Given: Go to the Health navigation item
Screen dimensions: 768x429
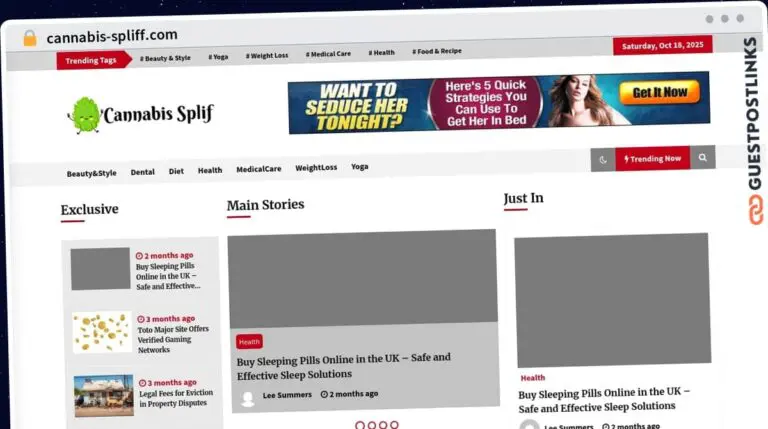Looking at the screenshot, I should coord(210,170).
